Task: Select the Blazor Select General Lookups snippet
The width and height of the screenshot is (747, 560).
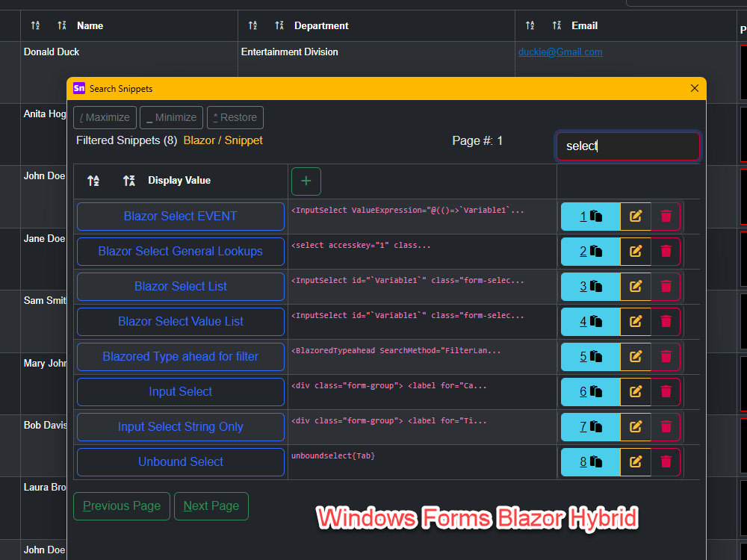Action: point(180,252)
